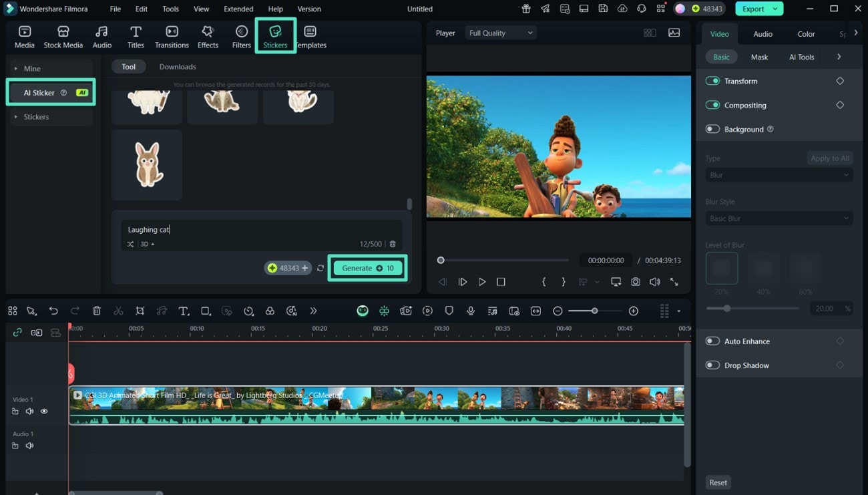Take a snapshot with camera icon
This screenshot has width=868, height=495.
[635, 282]
